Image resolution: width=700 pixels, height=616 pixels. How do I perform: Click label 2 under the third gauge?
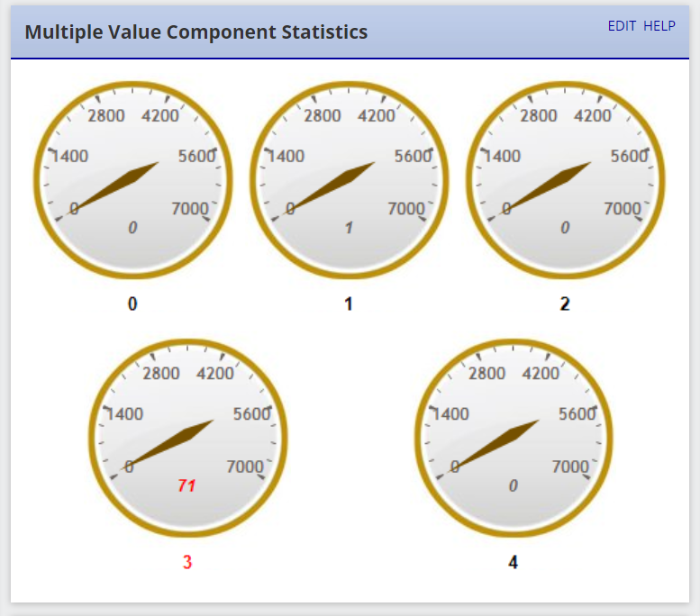[565, 304]
